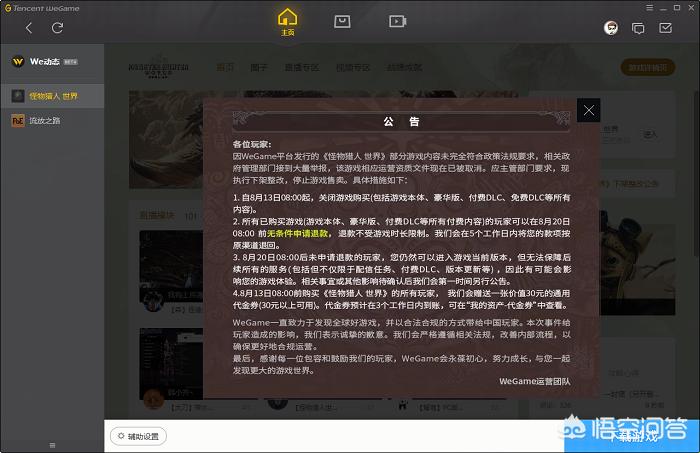Click the banner image behind the dialog
The width and height of the screenshot is (700, 453).
(166, 139)
